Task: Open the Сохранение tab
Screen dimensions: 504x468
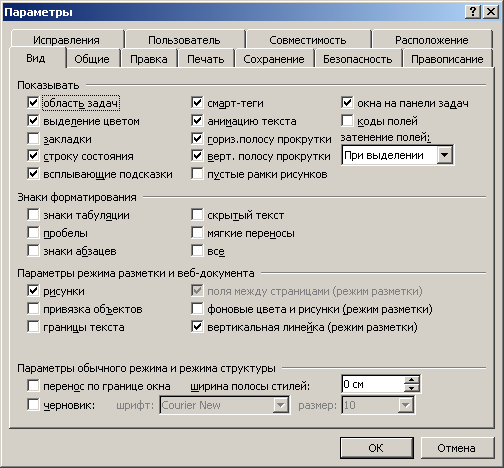Action: 274,59
